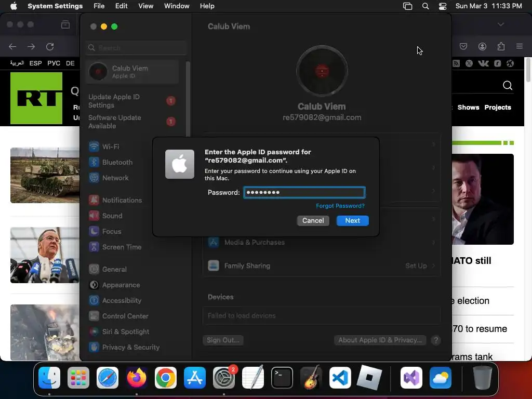
Task: Open the Trash in the Dock
Action: coord(482,378)
